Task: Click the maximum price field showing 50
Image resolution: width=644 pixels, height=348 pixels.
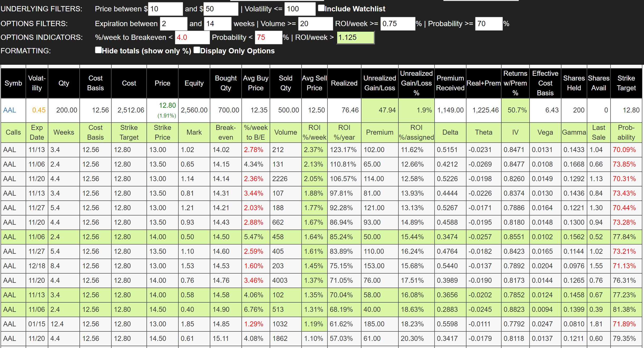Action: point(221,9)
